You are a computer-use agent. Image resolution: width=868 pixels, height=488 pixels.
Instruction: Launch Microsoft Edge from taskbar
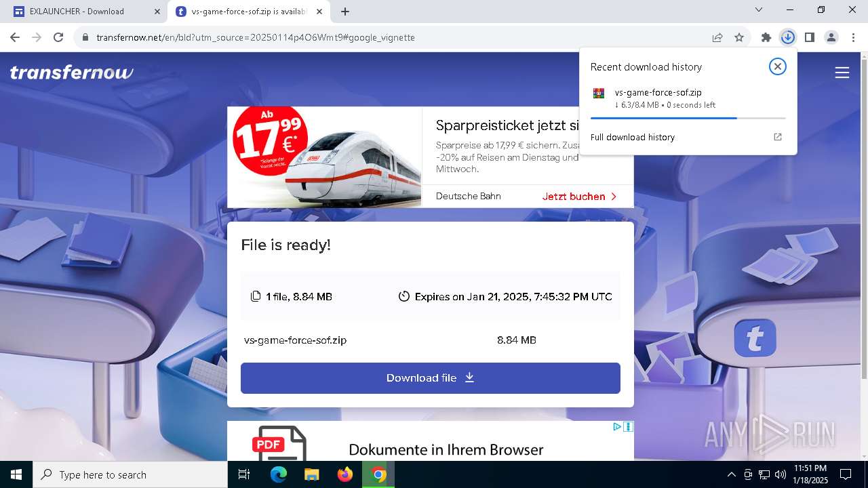tap(279, 474)
